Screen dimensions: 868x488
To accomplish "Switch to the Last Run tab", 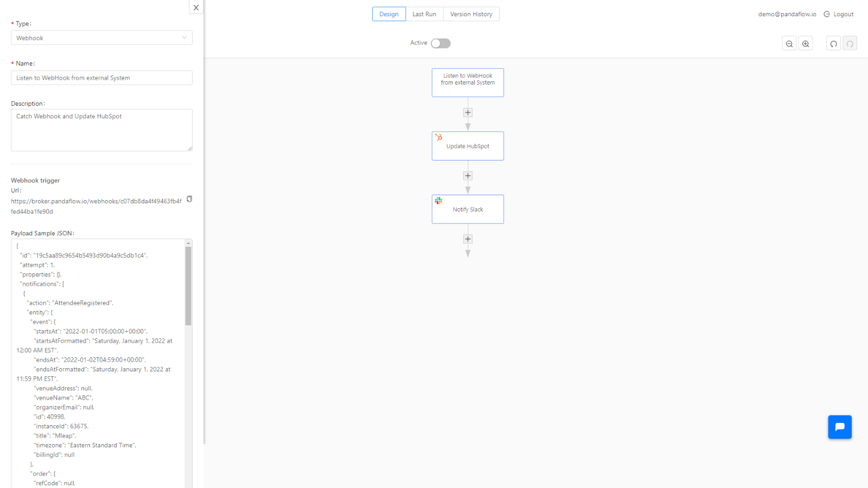I will click(x=425, y=14).
